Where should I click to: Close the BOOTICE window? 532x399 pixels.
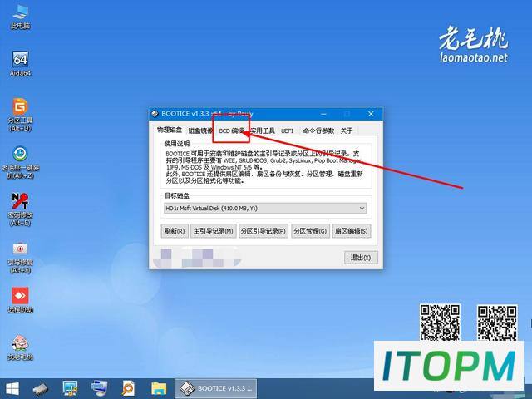point(371,114)
